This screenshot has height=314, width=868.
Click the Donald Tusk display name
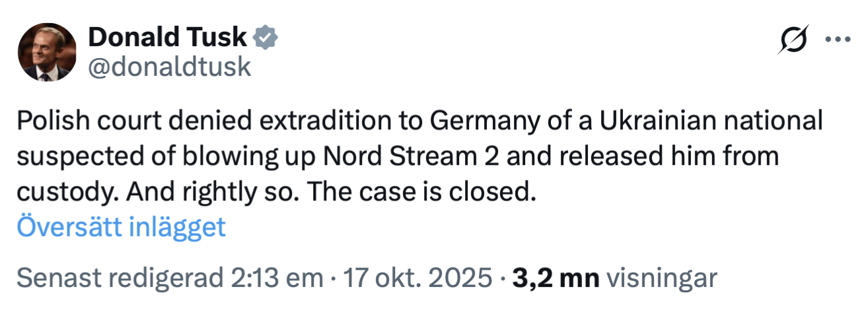(x=167, y=38)
